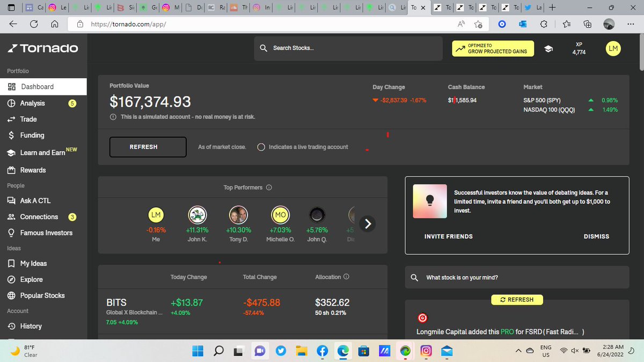Open browser settings ellipsis menu
644x362 pixels.
click(631, 24)
